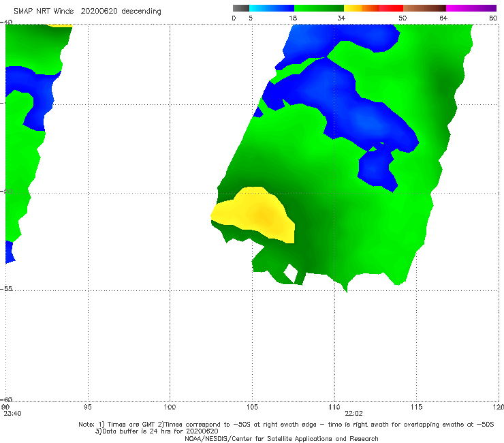Click the red segment of the color bar
This screenshot has height=443, width=504.
tap(391, 8)
